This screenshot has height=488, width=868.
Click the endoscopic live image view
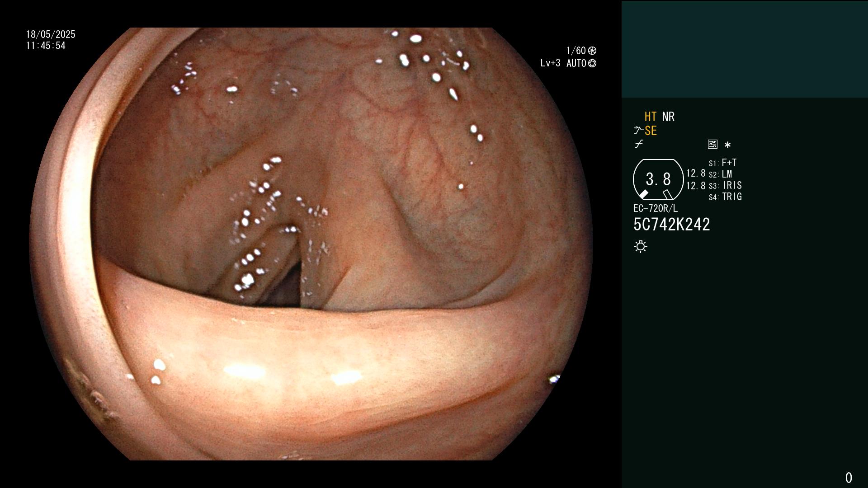click(311, 244)
